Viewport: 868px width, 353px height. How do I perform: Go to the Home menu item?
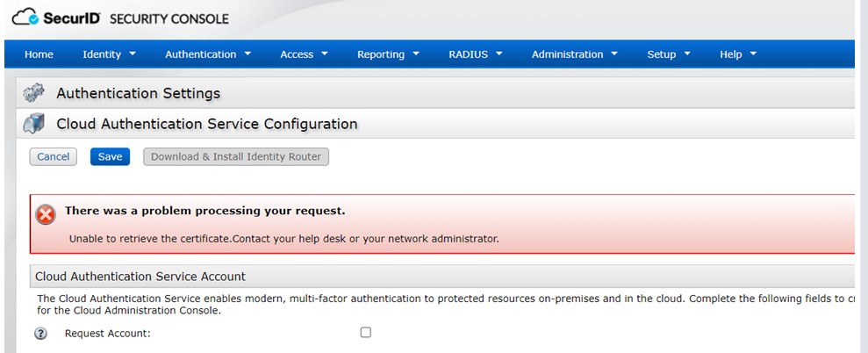coord(39,54)
